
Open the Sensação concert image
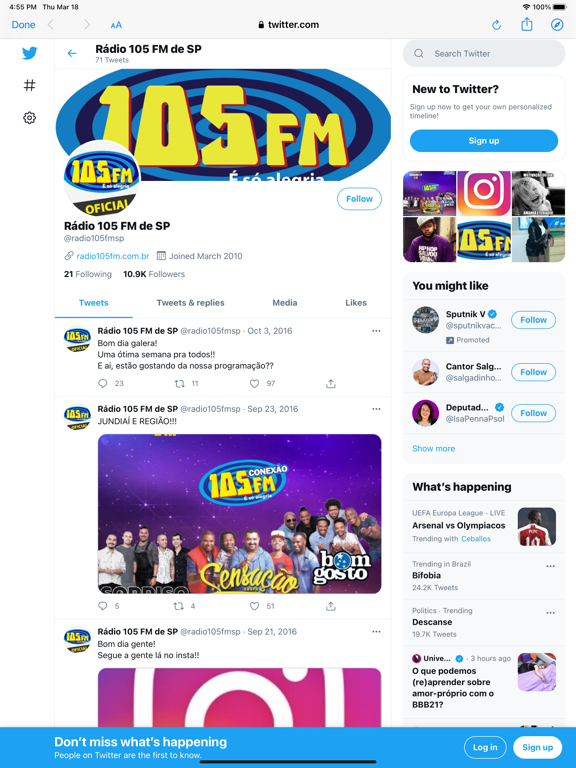[240, 514]
